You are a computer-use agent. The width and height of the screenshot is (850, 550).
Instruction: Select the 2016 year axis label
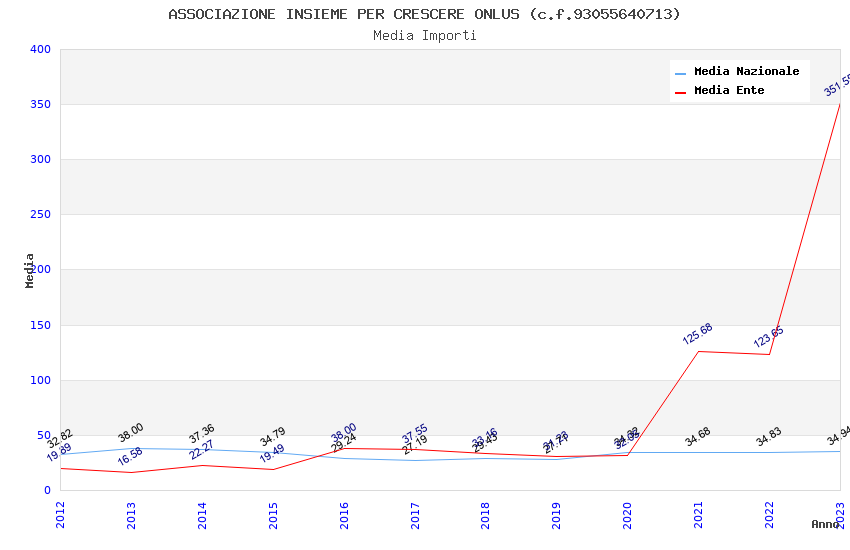tap(344, 515)
